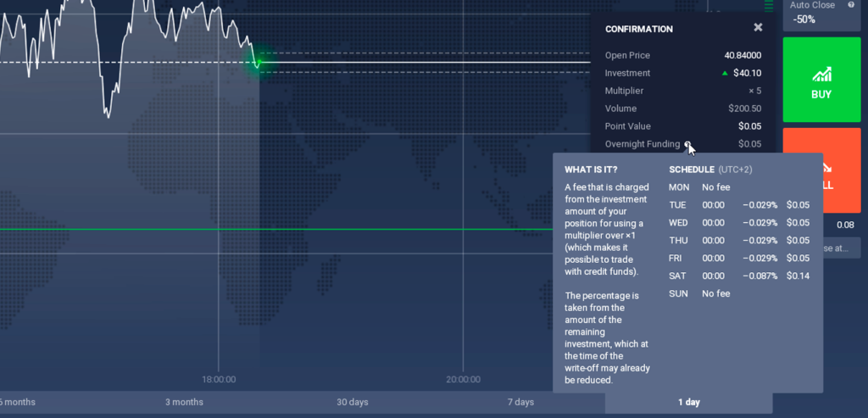Click the 20:00:00 time axis label

point(464,379)
